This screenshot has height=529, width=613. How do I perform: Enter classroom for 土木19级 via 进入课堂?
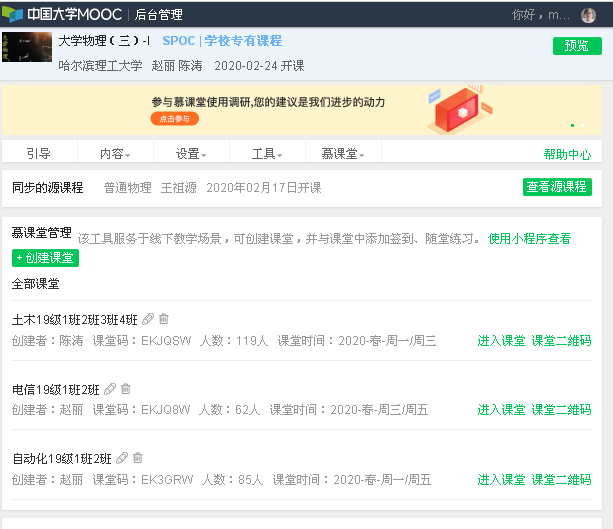click(501, 341)
